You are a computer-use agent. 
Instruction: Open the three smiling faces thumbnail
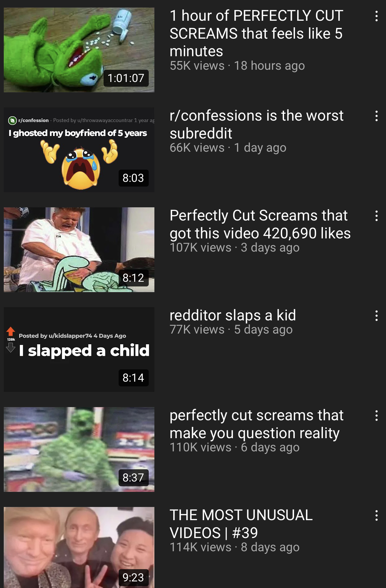(79, 547)
